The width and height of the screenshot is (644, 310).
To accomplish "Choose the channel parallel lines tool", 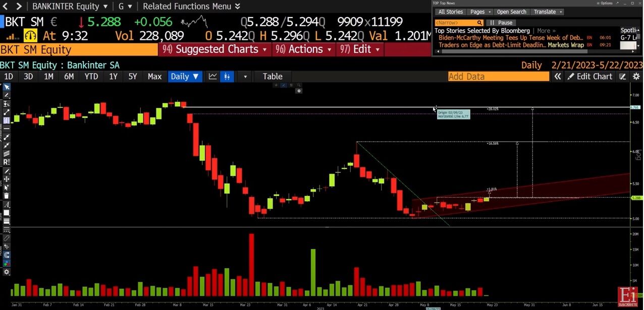I will pos(7,153).
